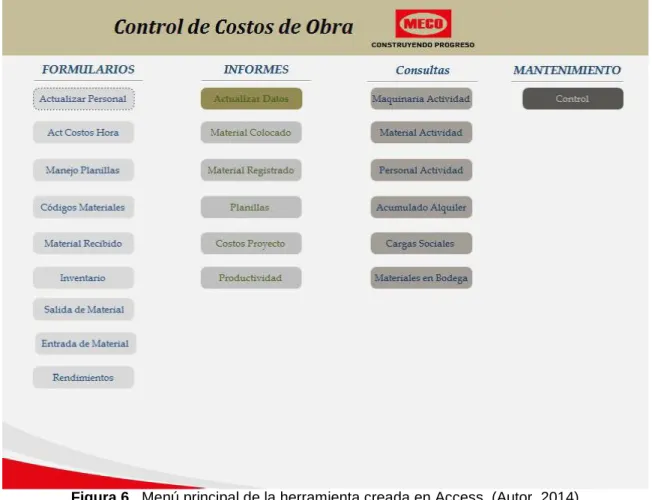The height and width of the screenshot is (500, 652).
Task: Click the INFORMES section heading
Action: coord(256,69)
